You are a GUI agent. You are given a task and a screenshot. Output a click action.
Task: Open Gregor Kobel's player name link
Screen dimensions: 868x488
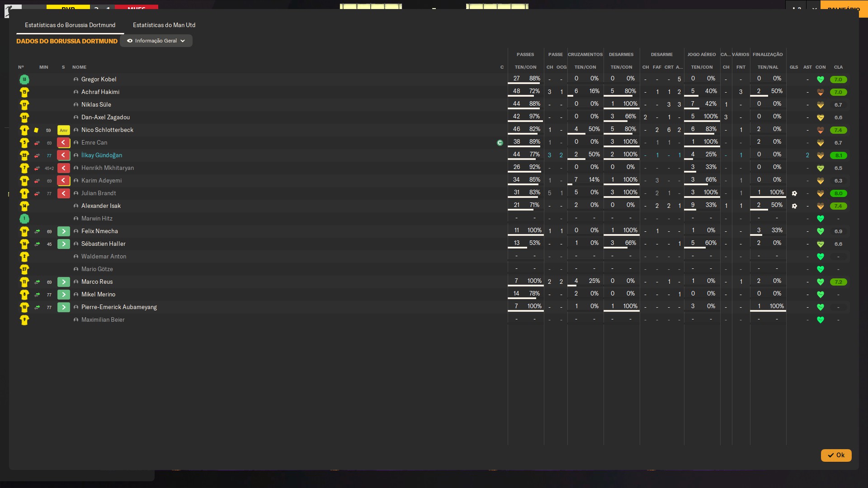point(99,80)
